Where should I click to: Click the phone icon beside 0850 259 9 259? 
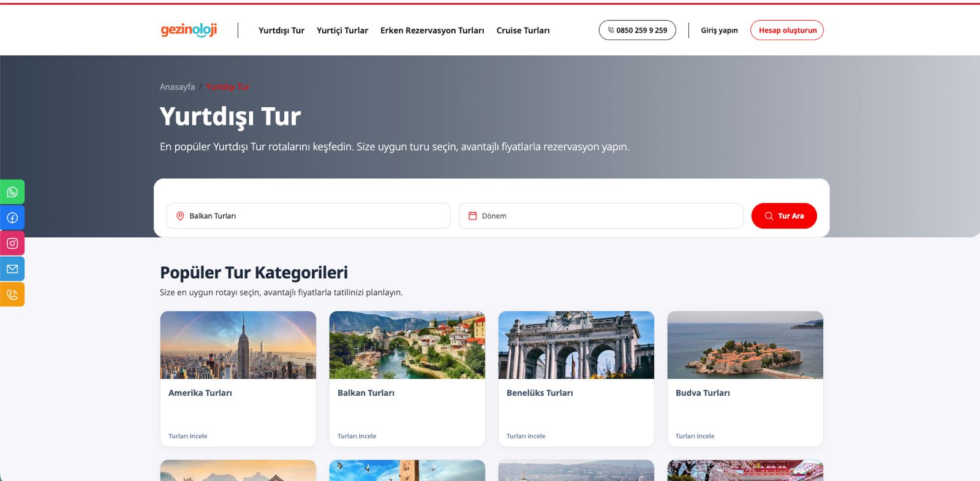611,30
